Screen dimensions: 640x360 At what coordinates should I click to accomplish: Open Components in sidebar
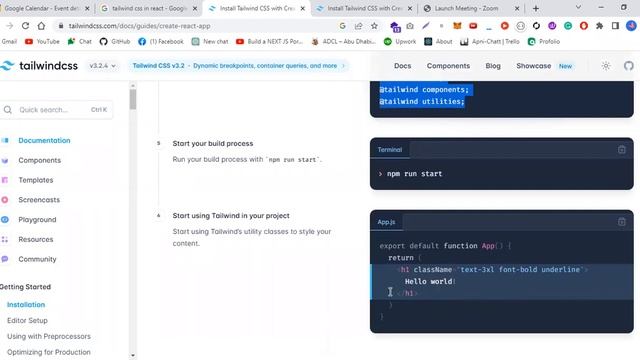[39, 160]
